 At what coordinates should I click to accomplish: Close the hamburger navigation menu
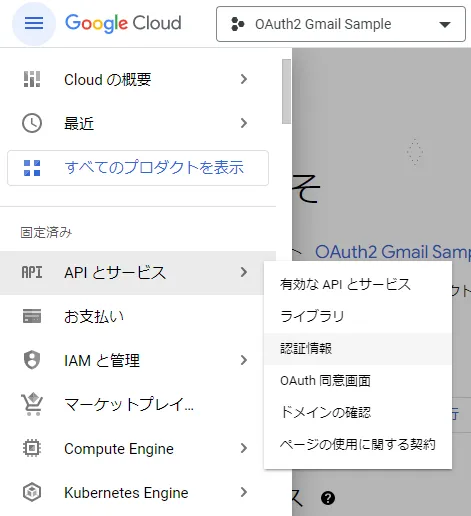point(34,23)
